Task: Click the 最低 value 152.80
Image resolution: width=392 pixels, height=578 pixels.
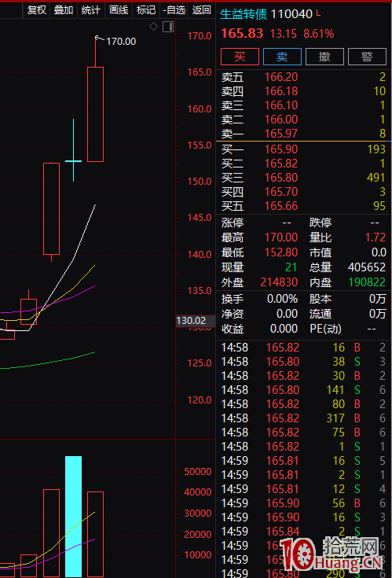Action: (280, 252)
